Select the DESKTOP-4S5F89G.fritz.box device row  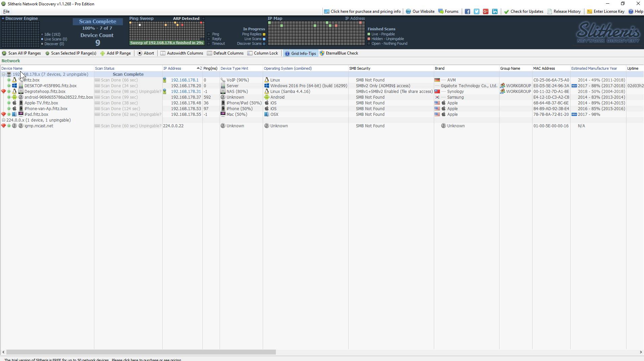50,86
